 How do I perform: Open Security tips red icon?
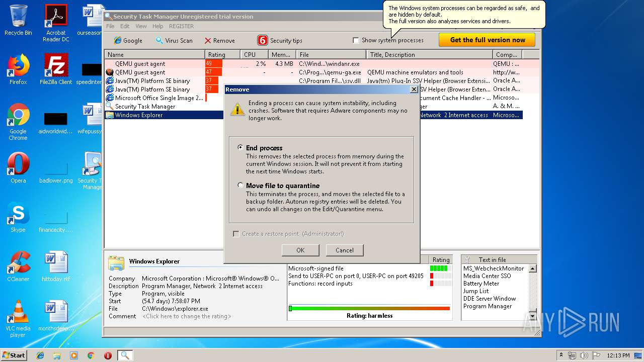[263, 40]
